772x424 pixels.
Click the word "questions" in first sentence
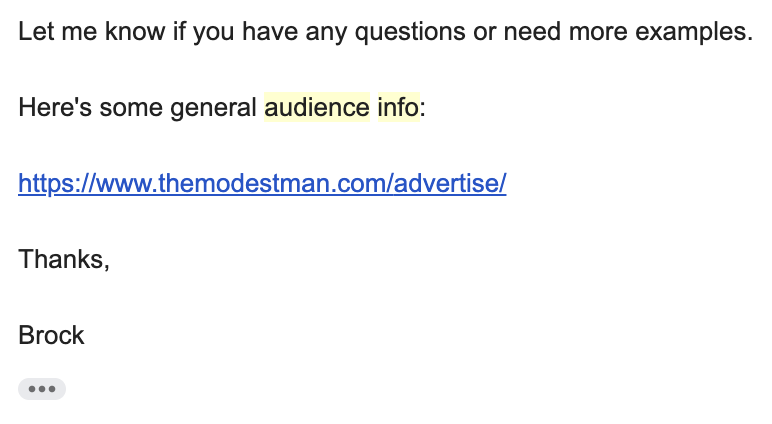[410, 33]
